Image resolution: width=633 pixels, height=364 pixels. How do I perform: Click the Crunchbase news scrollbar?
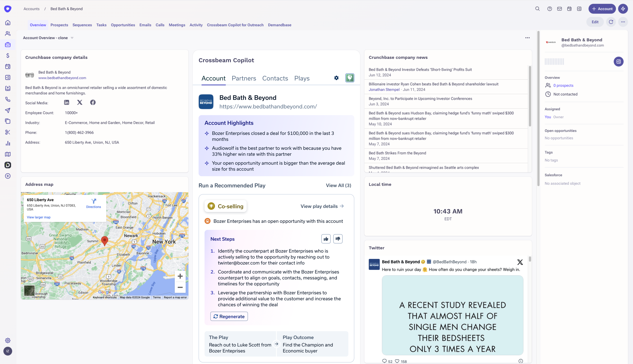pos(530,96)
